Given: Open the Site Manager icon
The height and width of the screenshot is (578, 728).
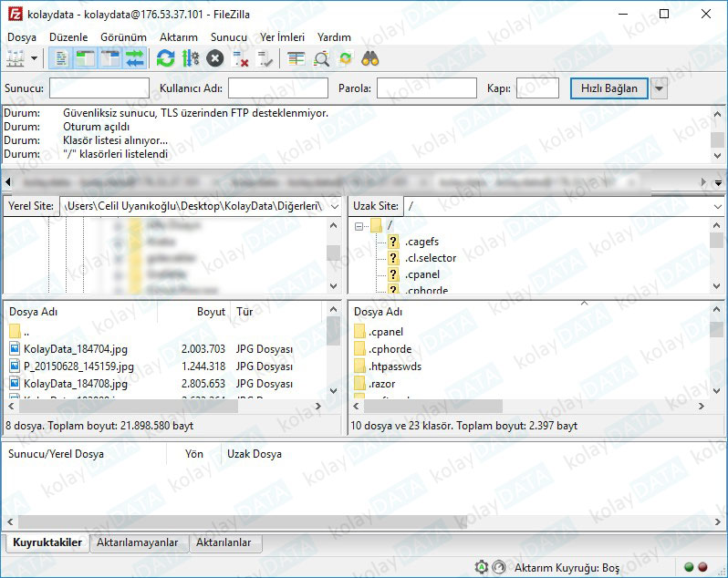Looking at the screenshot, I should pos(16,59).
